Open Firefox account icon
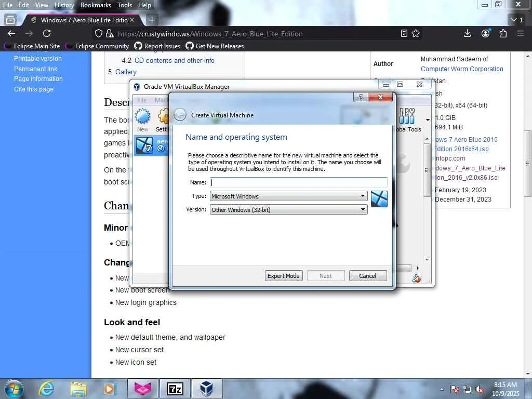Image resolution: width=532 pixels, height=399 pixels. click(x=486, y=33)
